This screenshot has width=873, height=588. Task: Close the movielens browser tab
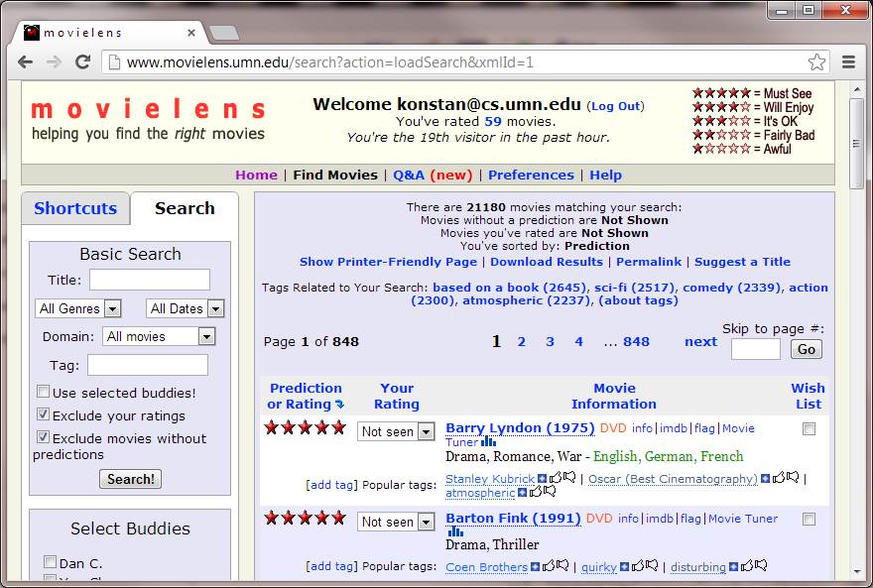tap(190, 33)
